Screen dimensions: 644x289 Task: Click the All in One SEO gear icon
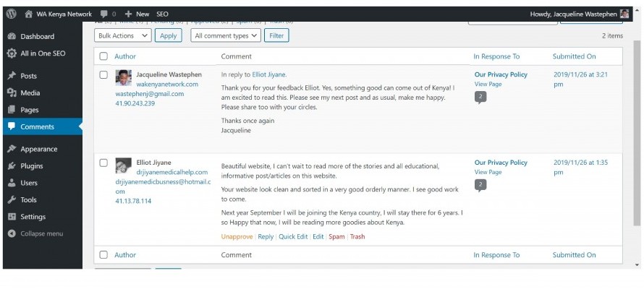pyautogui.click(x=12, y=53)
